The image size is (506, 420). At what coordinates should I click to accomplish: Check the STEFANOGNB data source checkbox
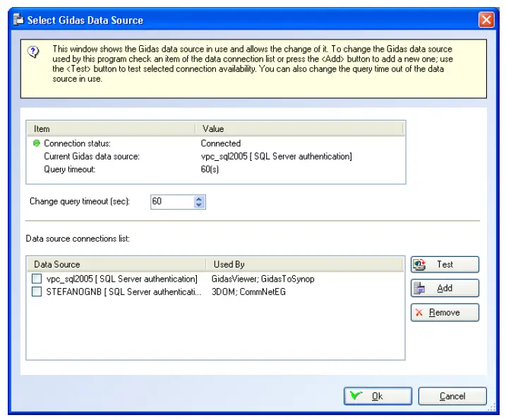click(37, 292)
